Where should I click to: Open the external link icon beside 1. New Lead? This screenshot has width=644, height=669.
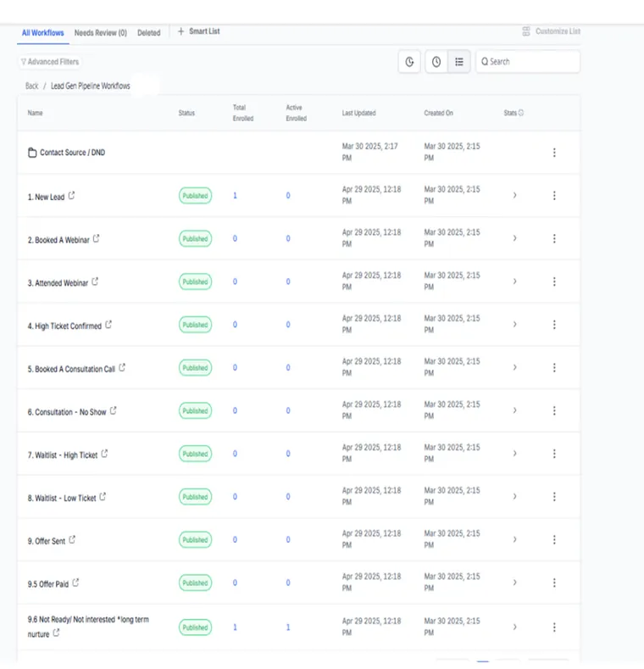[x=72, y=195]
